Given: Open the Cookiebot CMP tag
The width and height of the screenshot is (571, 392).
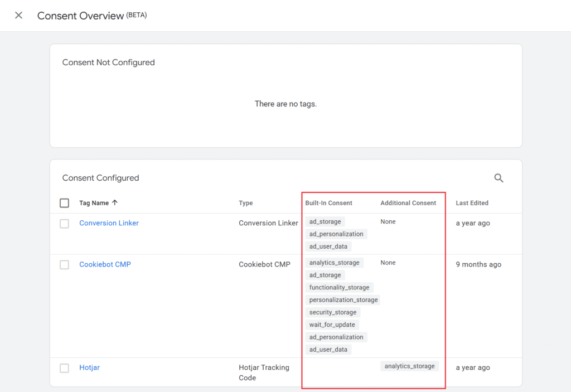Looking at the screenshot, I should pos(105,264).
